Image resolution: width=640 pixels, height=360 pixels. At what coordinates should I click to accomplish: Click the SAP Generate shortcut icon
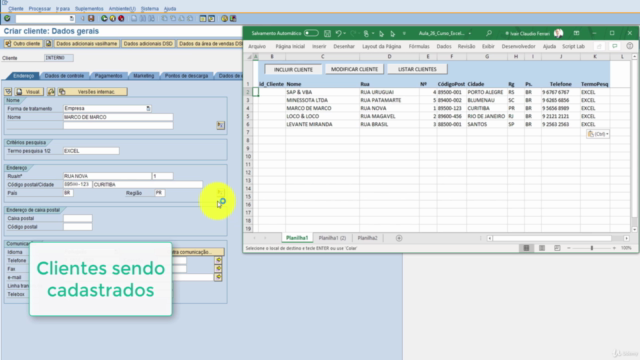[211, 18]
